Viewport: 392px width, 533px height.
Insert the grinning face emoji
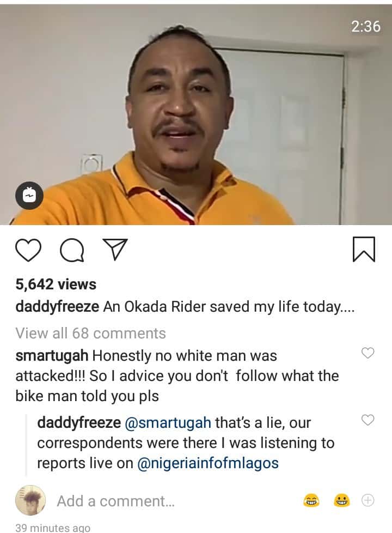pyautogui.click(x=342, y=500)
